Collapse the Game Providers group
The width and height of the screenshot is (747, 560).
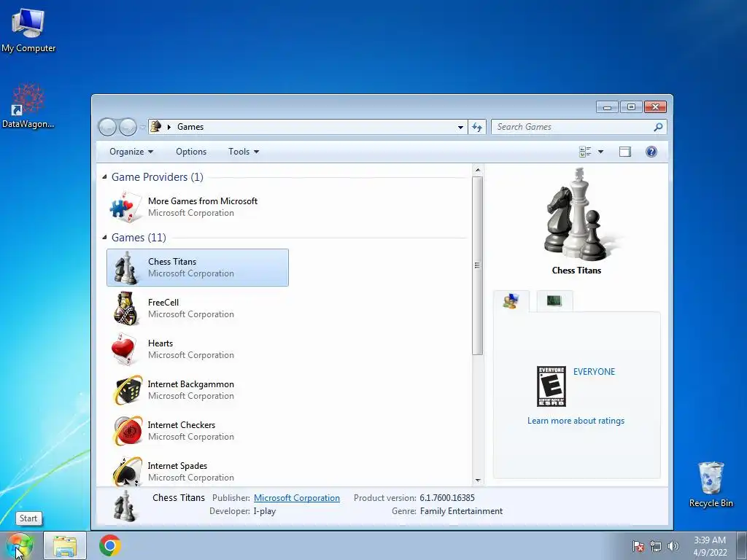point(104,177)
